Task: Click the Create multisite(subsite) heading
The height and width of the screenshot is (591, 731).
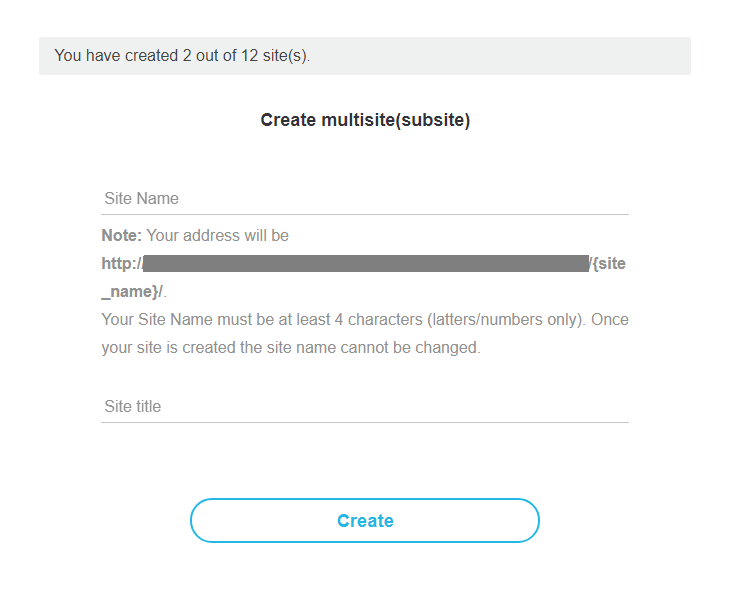Action: coord(365,120)
